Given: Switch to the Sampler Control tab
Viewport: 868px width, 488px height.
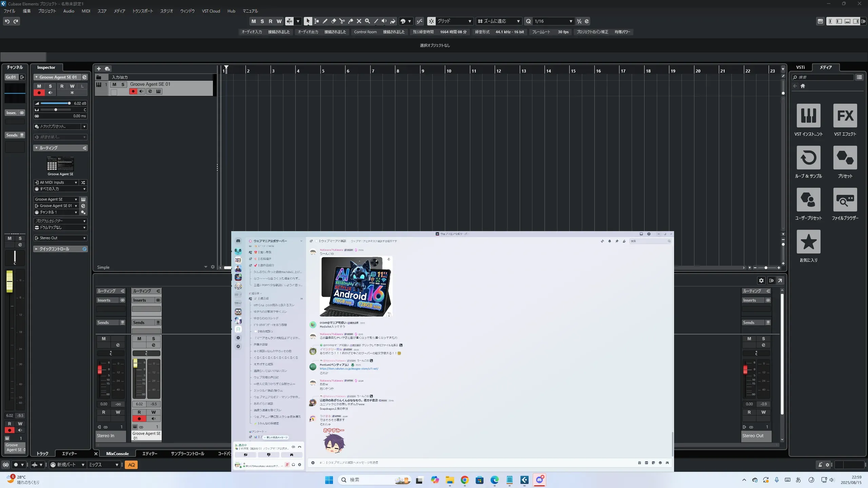Looking at the screenshot, I should point(188,453).
